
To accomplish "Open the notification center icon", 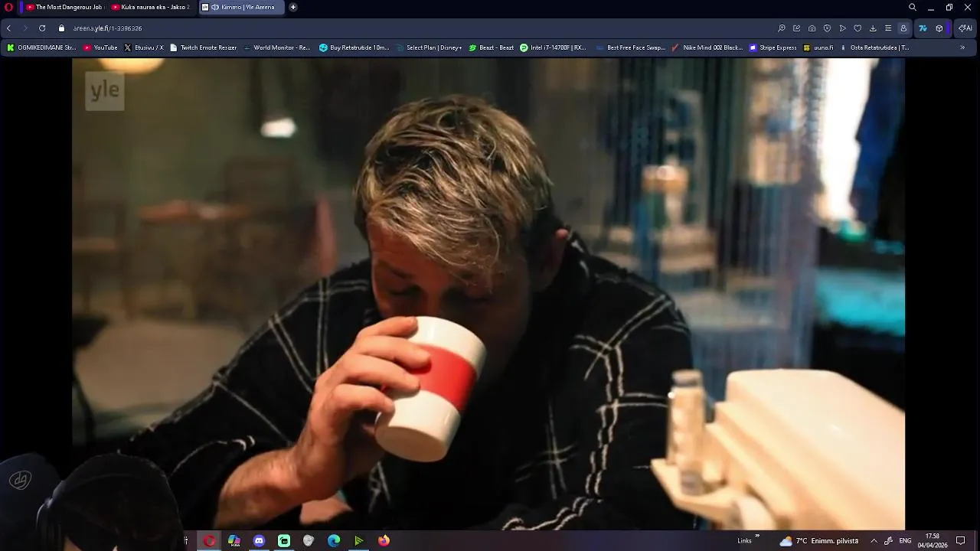I will tap(961, 541).
